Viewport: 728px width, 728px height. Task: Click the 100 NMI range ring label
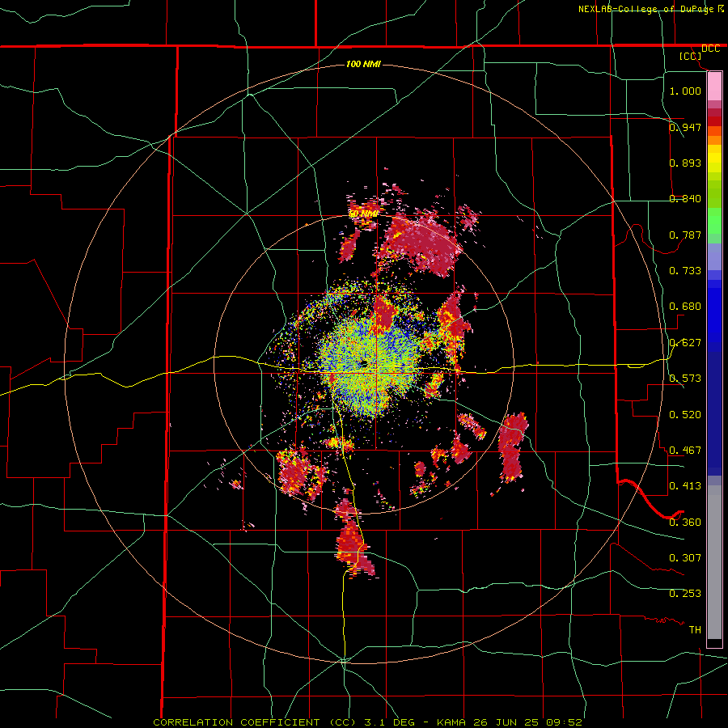click(363, 64)
